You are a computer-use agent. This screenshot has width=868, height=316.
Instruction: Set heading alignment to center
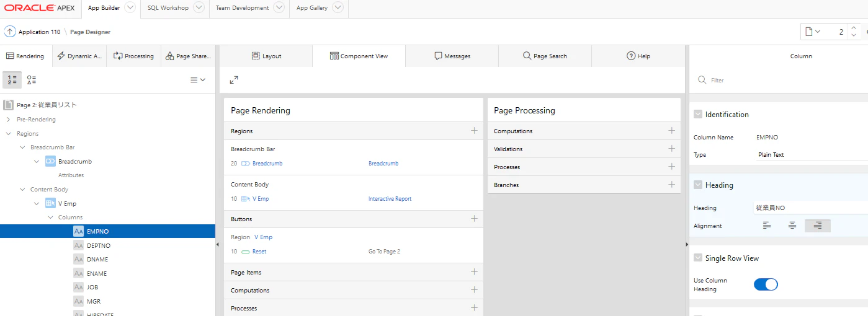[792, 226]
